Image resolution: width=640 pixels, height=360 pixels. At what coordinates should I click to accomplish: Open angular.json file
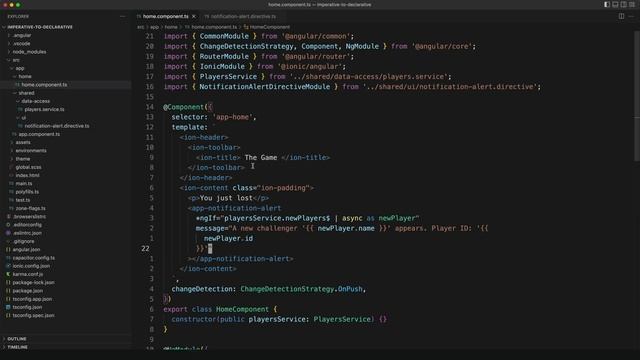coord(26,249)
